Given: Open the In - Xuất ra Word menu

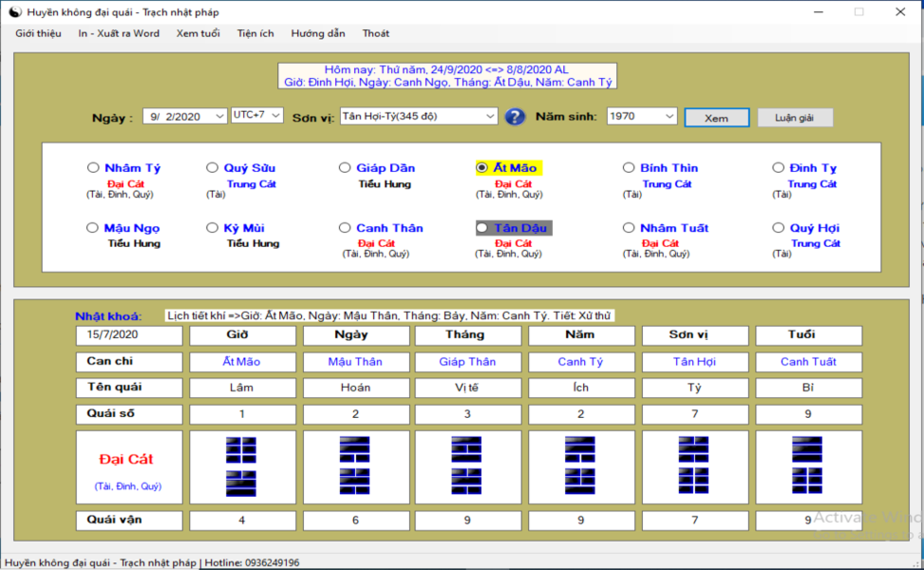Looking at the screenshot, I should 119,33.
